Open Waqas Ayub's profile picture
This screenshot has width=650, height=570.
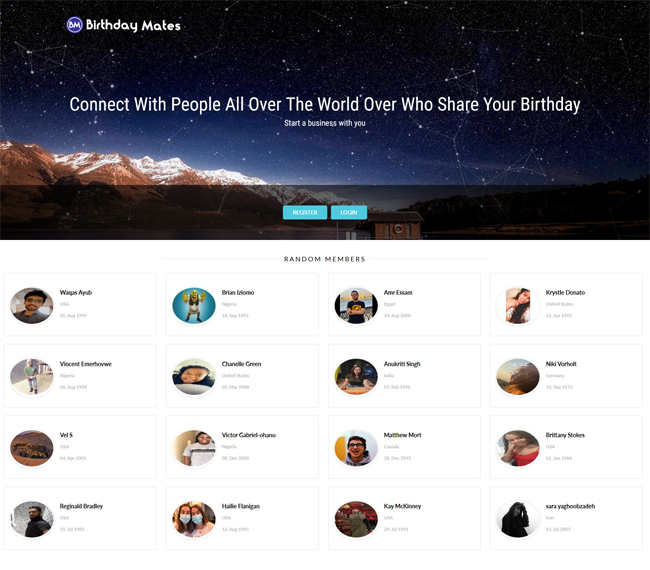tap(32, 306)
